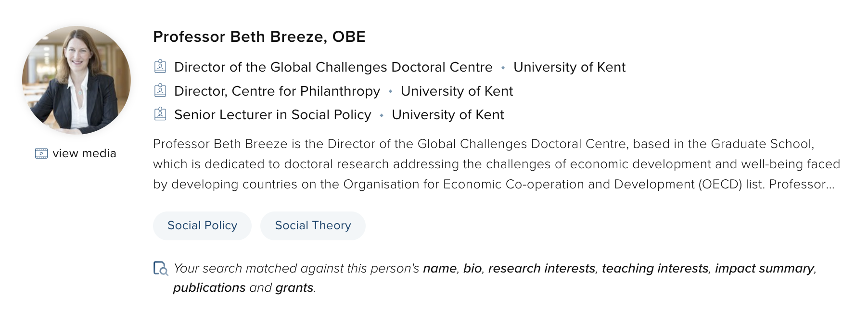Click the bio paragraph's first line
The width and height of the screenshot is (868, 323).
point(483,144)
